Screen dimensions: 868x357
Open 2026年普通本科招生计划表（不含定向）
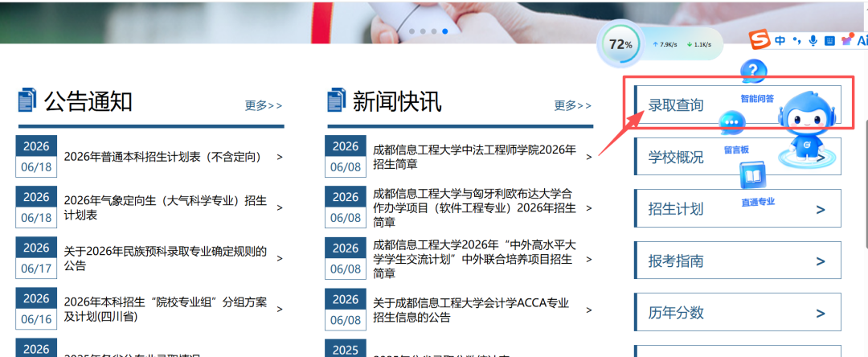pyautogui.click(x=162, y=157)
